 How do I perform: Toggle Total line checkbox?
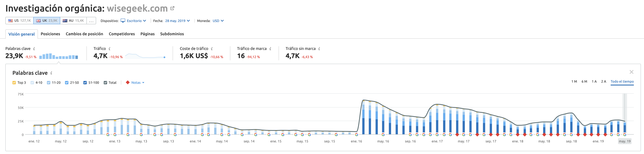105,83
